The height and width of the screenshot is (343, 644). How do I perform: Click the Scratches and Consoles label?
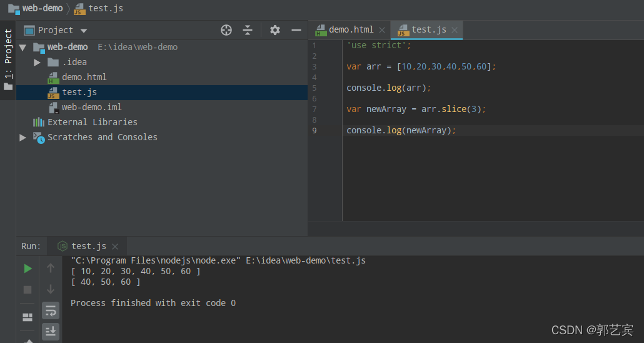103,137
